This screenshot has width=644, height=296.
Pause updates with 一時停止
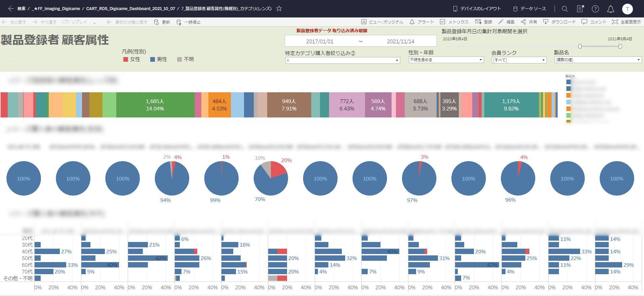click(x=189, y=22)
